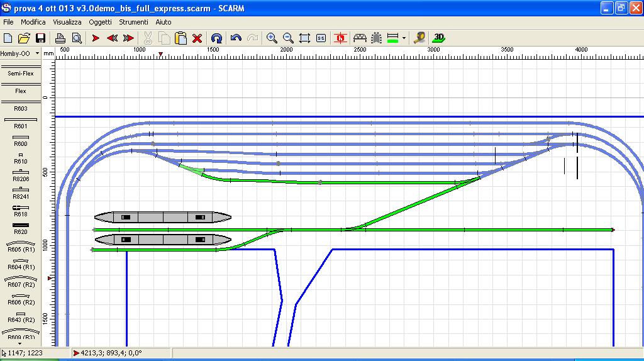Open the File menu
Viewport: 644px width, 361px height.
[x=8, y=22]
